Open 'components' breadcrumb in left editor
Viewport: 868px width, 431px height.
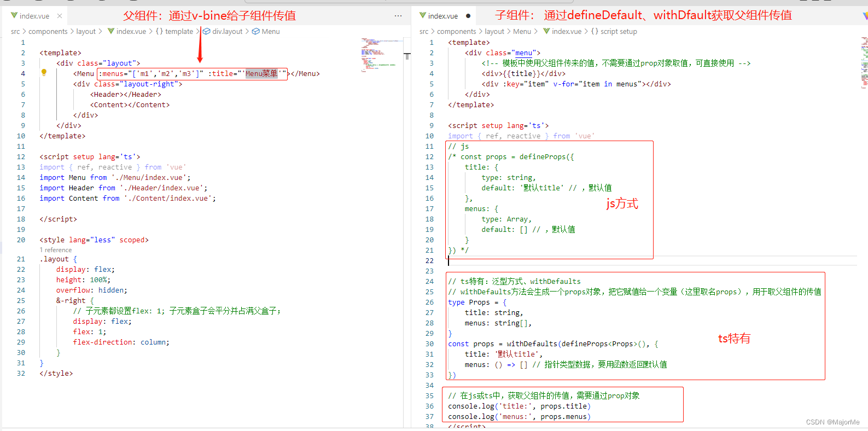48,32
